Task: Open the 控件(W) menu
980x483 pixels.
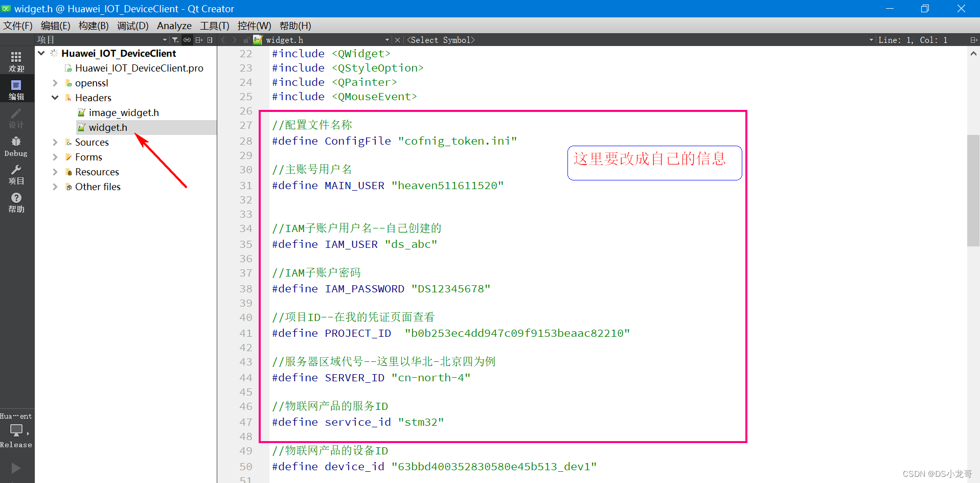Action: coord(254,26)
